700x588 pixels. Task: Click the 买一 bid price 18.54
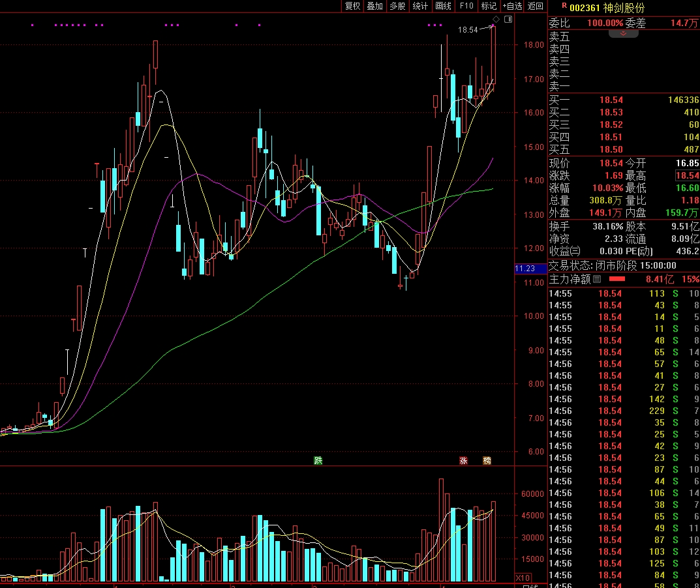(x=611, y=100)
